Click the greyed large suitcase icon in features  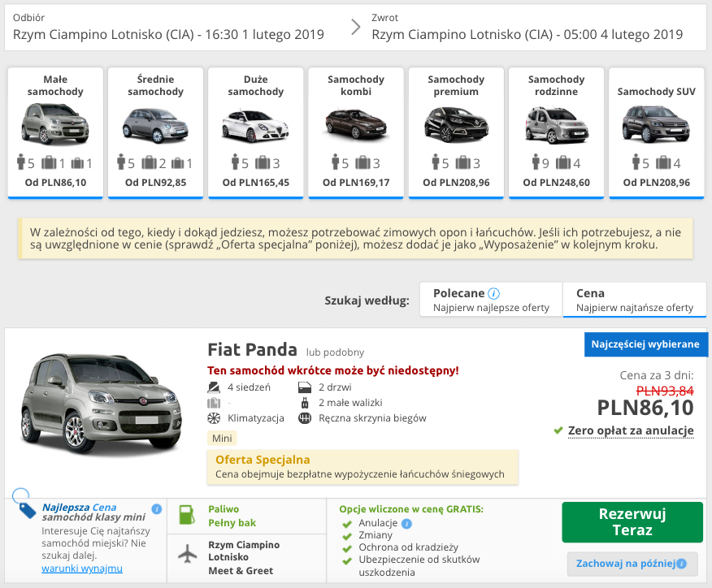coord(214,403)
